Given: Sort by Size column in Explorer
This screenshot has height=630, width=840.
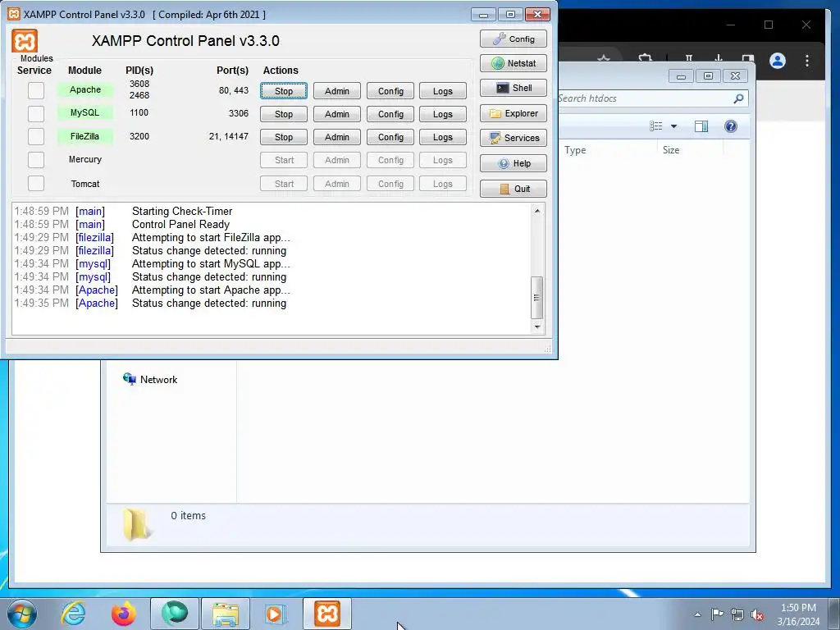Looking at the screenshot, I should point(671,150).
